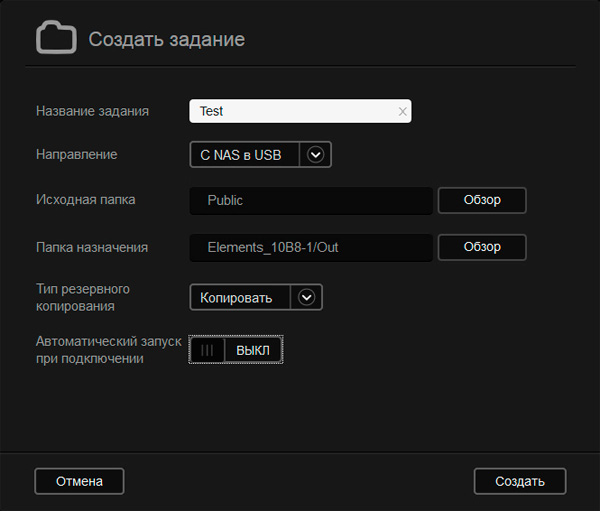The height and width of the screenshot is (511, 600).
Task: Clear the task name with the X icon
Action: tap(402, 112)
